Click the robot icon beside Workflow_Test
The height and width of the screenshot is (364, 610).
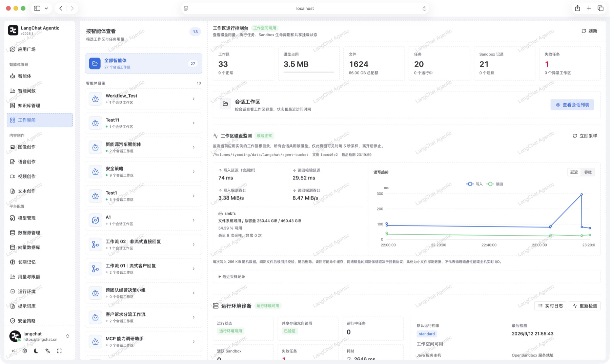click(96, 99)
